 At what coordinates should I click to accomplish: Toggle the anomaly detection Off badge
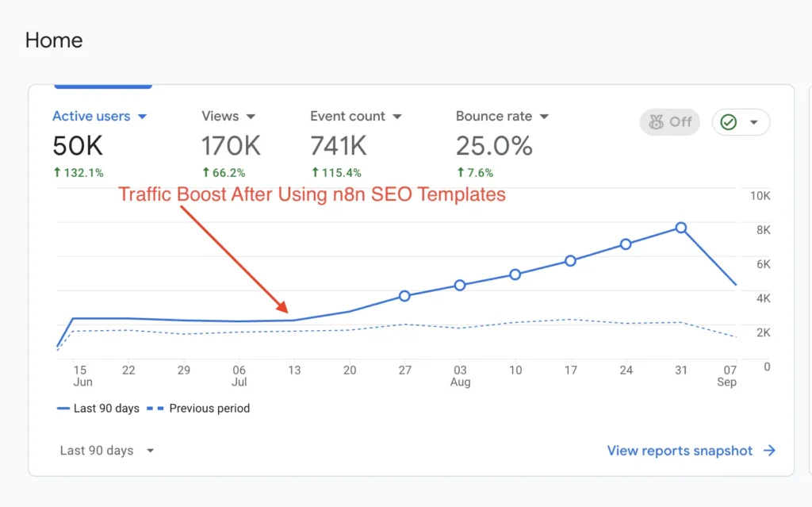tap(670, 122)
